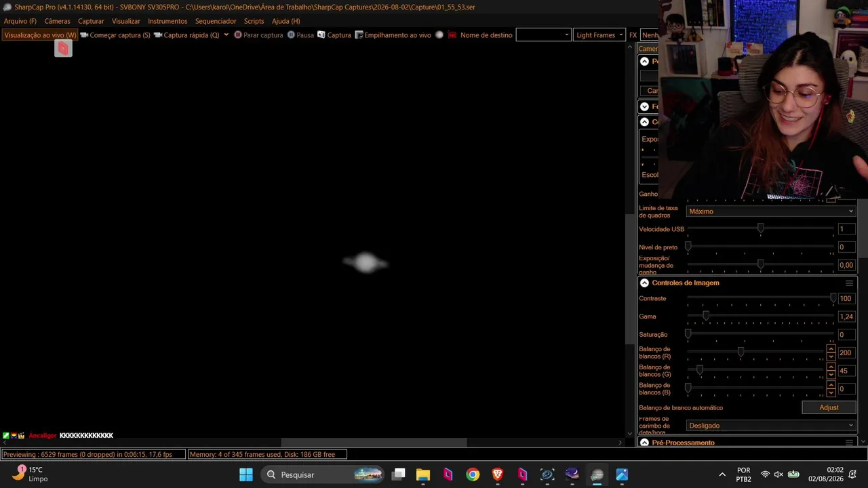Click red clapperboard icon beside Nome de destino
Image resolution: width=868 pixels, height=488 pixels.
coord(452,35)
